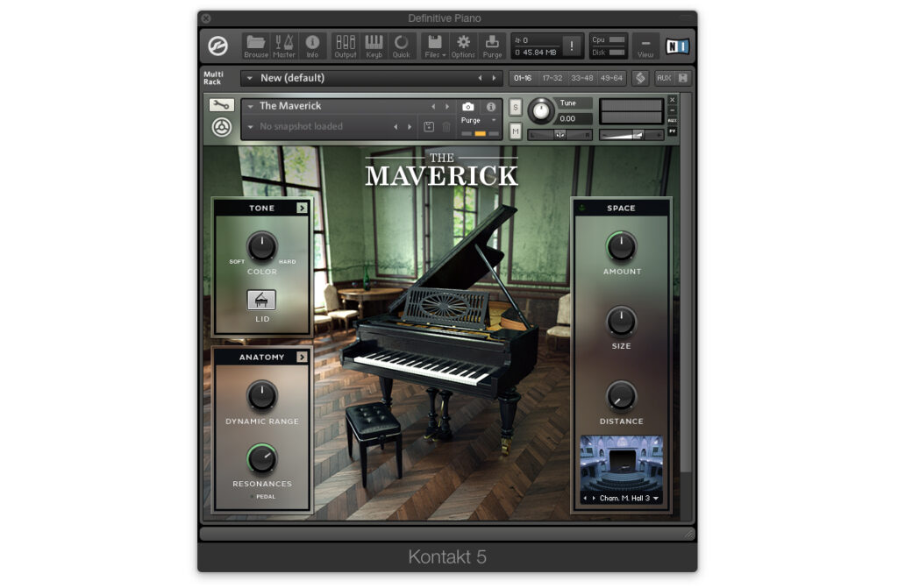The image size is (898, 588).
Task: Open the Output mixer section
Action: (x=346, y=46)
